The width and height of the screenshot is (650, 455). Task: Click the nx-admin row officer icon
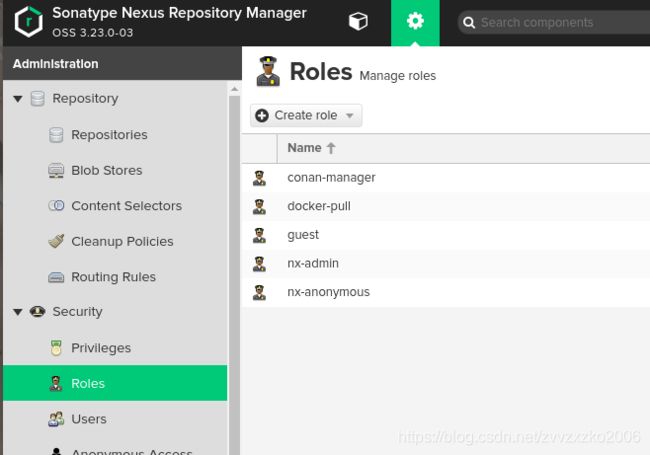pyautogui.click(x=259, y=264)
